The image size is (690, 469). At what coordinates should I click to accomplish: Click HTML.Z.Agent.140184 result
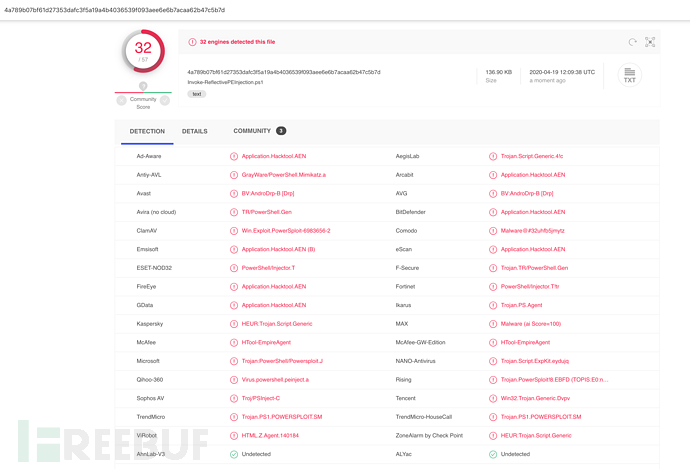click(x=270, y=436)
